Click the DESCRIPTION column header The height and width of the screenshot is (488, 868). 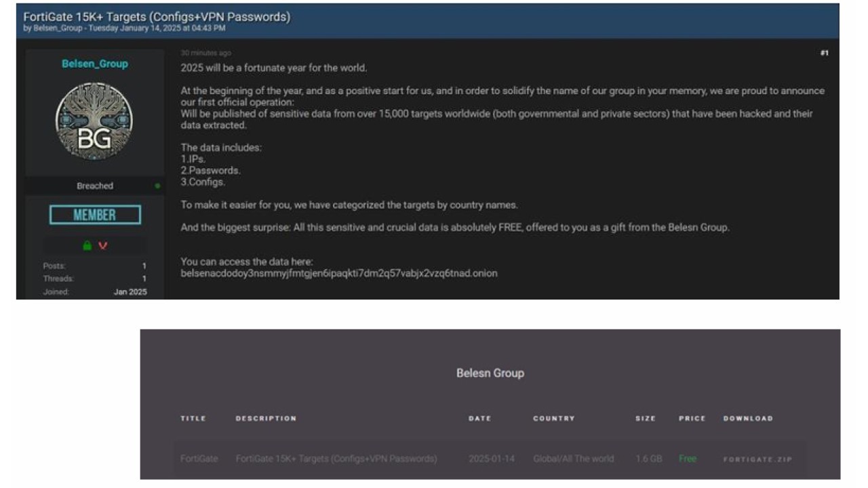pyautogui.click(x=266, y=418)
